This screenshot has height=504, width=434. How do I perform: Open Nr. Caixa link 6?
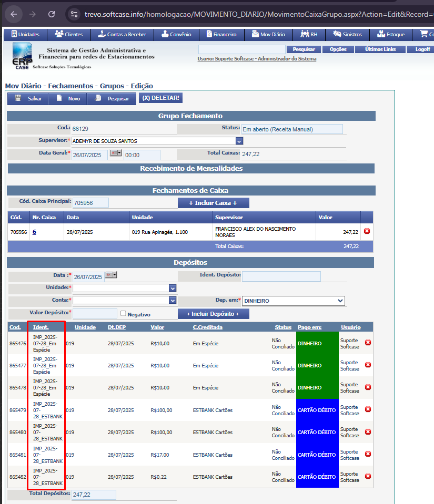[34, 232]
